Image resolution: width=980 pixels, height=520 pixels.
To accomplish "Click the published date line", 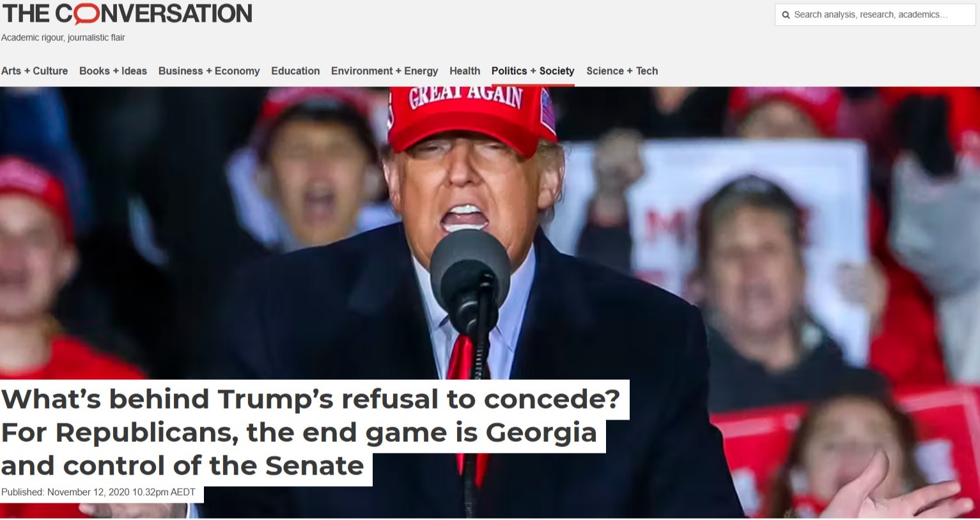I will [98, 492].
